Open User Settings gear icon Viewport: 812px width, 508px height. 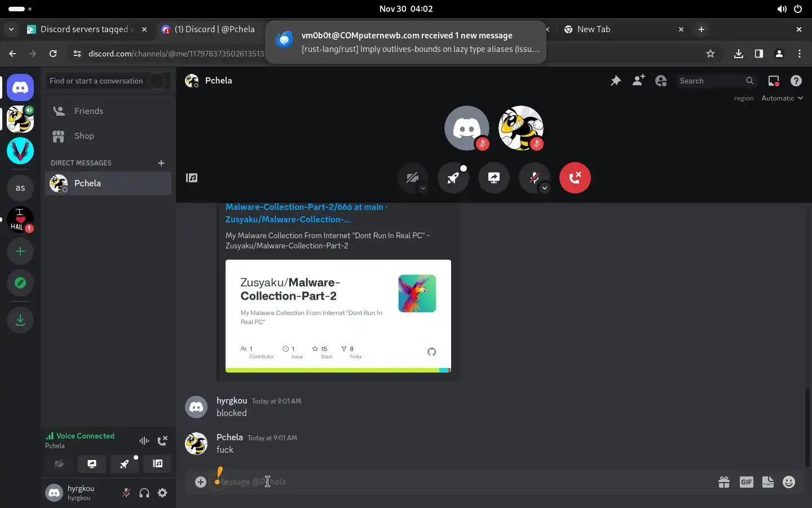click(x=162, y=493)
